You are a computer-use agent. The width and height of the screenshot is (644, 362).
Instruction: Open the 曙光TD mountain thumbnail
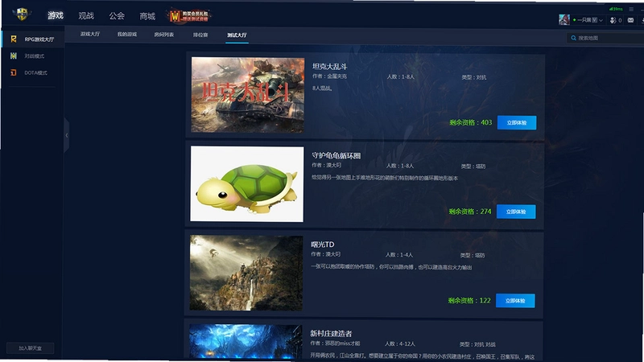pos(246,273)
